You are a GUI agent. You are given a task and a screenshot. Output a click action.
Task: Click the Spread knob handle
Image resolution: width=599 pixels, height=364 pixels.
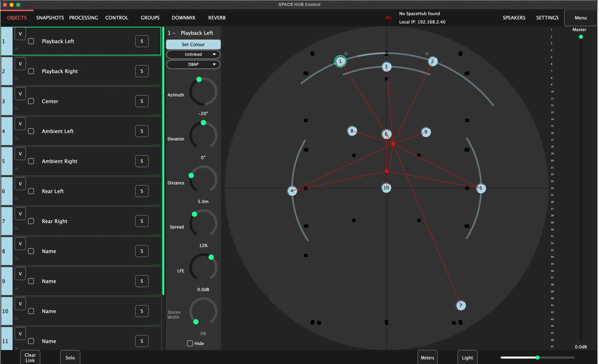pyautogui.click(x=195, y=214)
